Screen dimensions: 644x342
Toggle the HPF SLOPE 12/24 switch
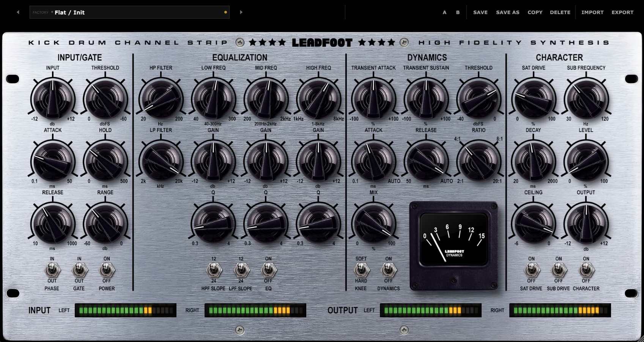click(214, 270)
